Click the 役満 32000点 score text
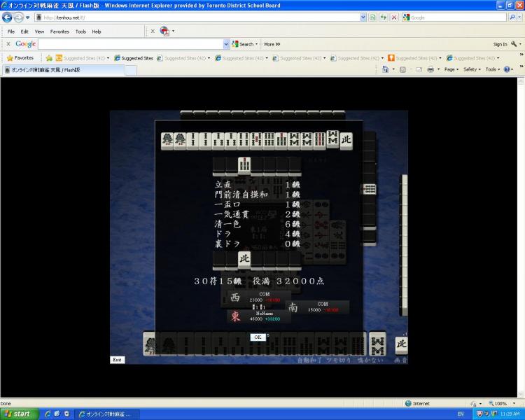This screenshot has width=525, height=420. [x=288, y=281]
